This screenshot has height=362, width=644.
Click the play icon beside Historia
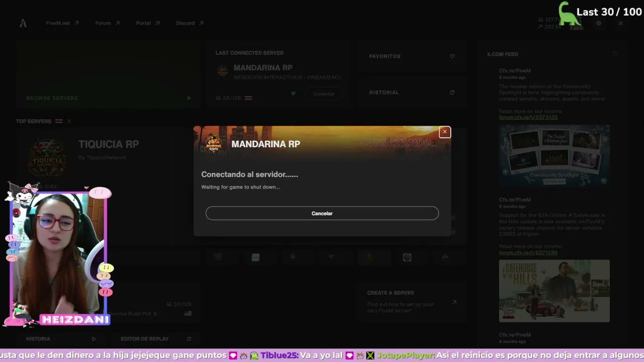pos(94,339)
